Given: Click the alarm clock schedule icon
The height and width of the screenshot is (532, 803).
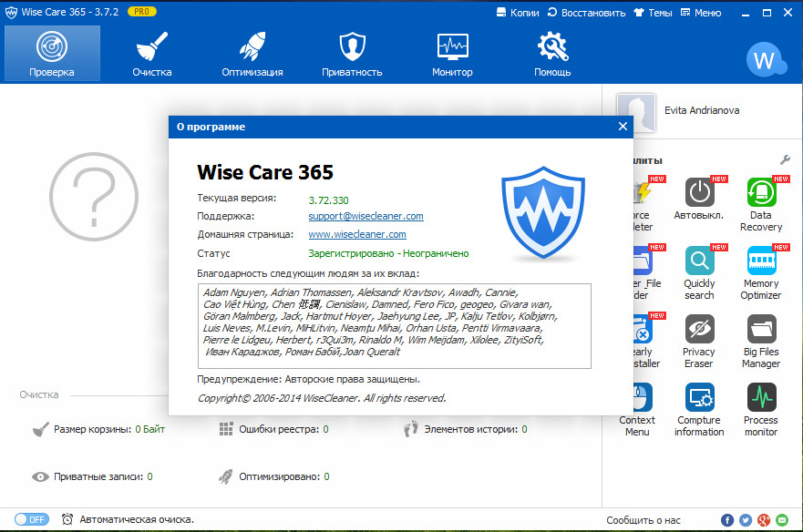Looking at the screenshot, I should click(67, 519).
